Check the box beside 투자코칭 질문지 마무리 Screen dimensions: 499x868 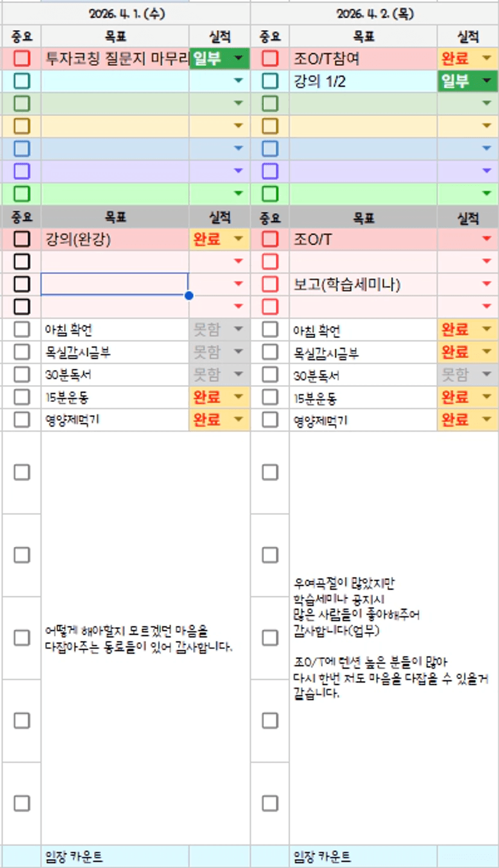click(x=22, y=59)
